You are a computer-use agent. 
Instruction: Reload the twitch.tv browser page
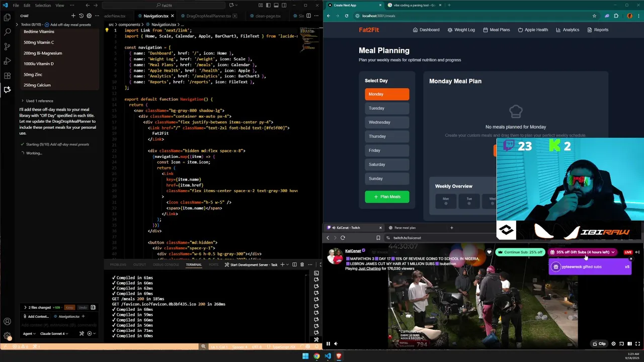point(343,238)
